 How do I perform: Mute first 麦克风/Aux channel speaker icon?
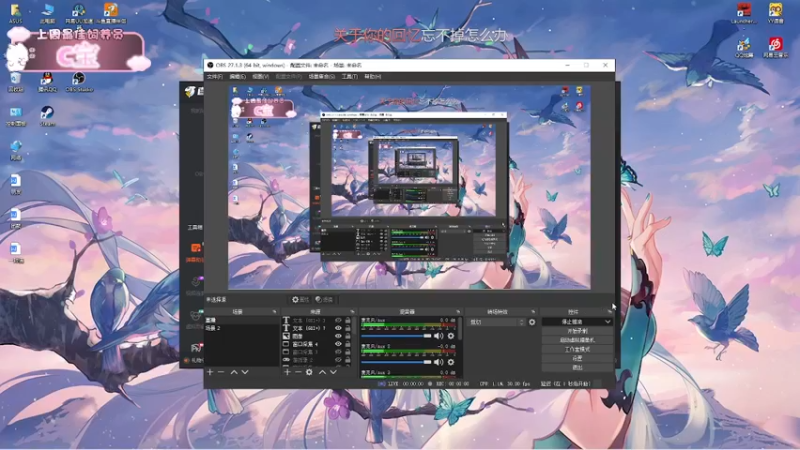(438, 336)
